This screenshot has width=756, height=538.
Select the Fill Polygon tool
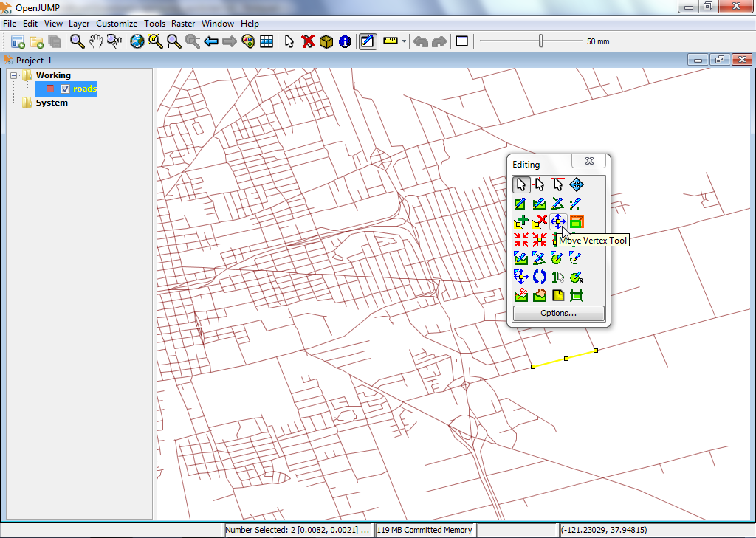click(539, 295)
